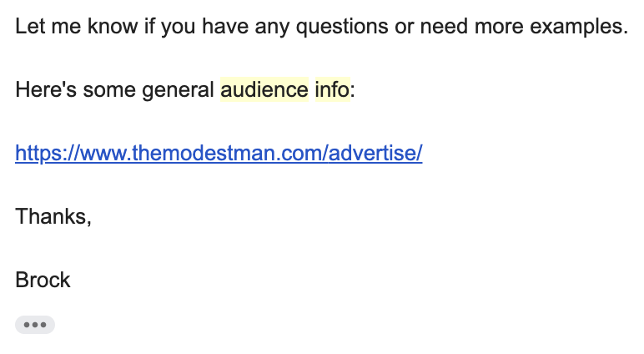
Task: Click the word "me" after Let
Action: point(66,28)
